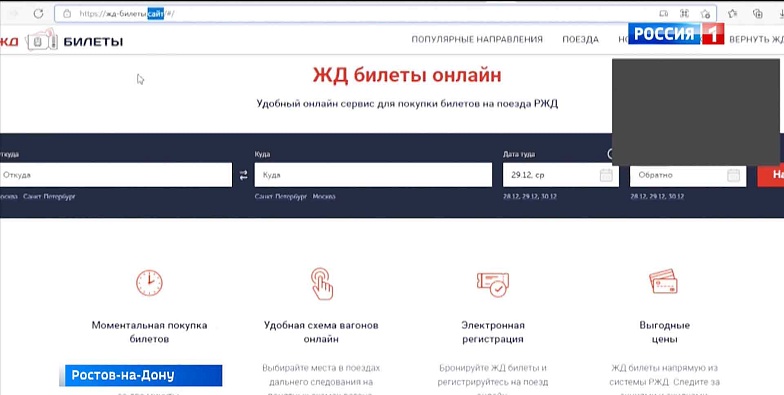784x395 pixels.
Task: Open the ПОЕЗДА menu item
Action: [x=580, y=40]
